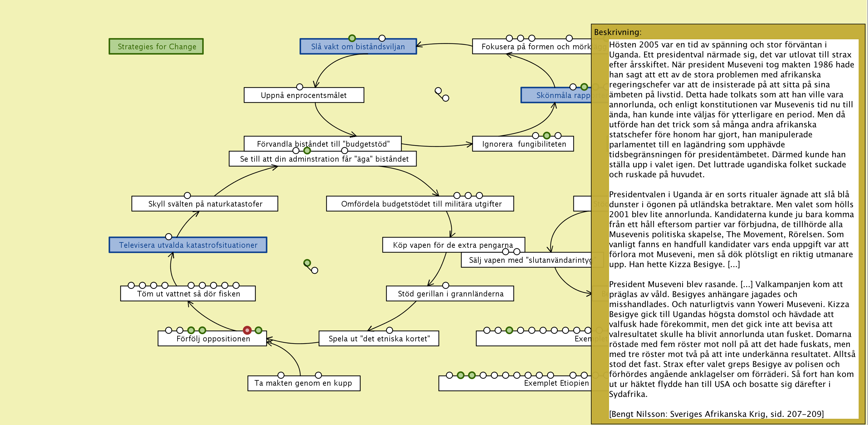This screenshot has height=425, width=868.
Task: Select the Strategies for Change title box
Action: 156,46
